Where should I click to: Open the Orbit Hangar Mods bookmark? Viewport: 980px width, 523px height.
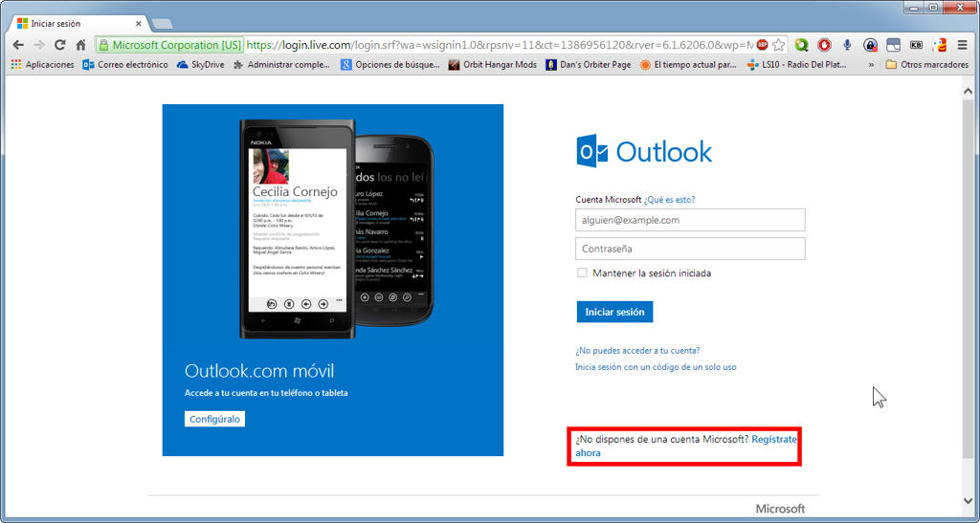pyautogui.click(x=493, y=64)
